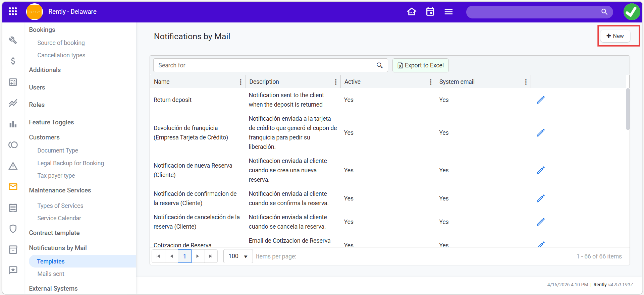Open System email column options menu
The width and height of the screenshot is (644, 295).
point(526,82)
